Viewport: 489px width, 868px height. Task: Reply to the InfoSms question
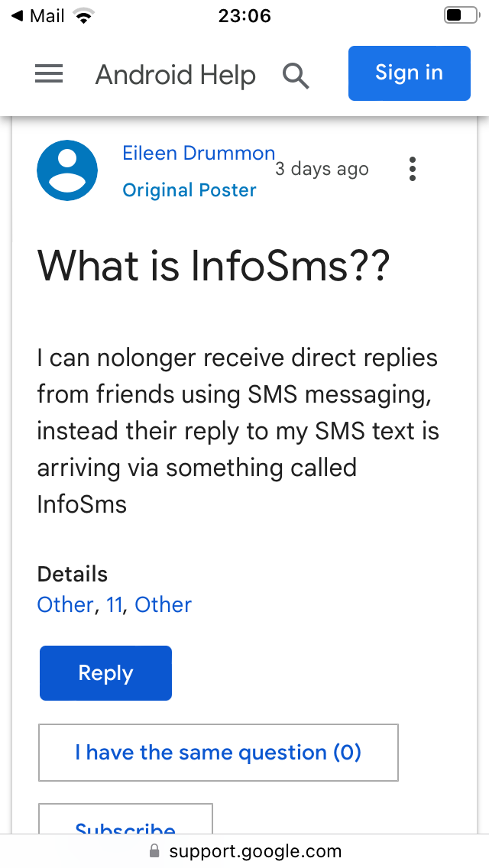(105, 672)
